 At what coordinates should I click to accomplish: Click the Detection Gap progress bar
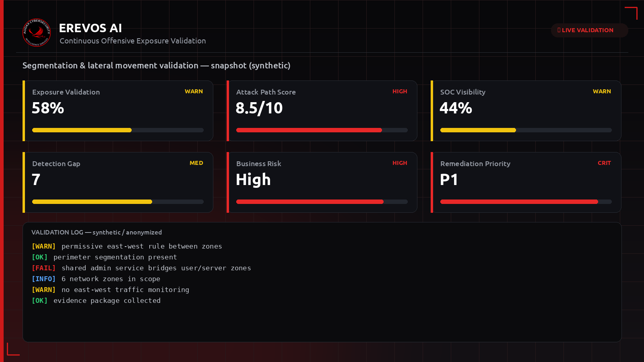(x=118, y=202)
